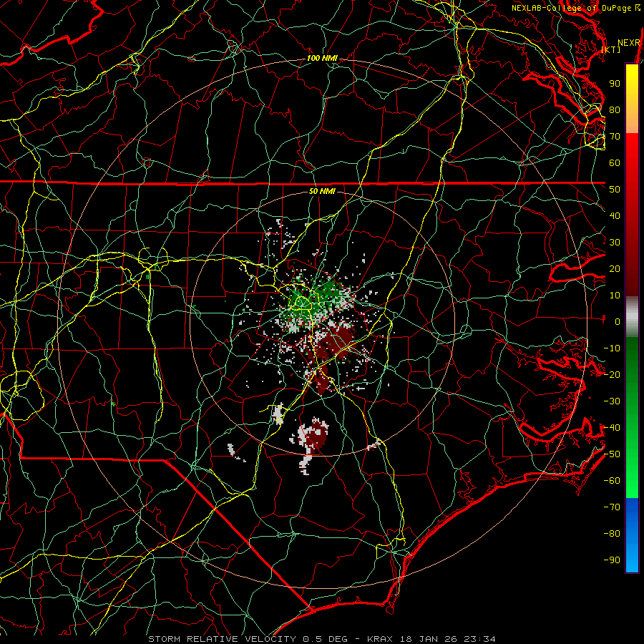This screenshot has height=644, width=644.
Task: Click the 80 value on the velocity scale
Action: pyautogui.click(x=615, y=110)
